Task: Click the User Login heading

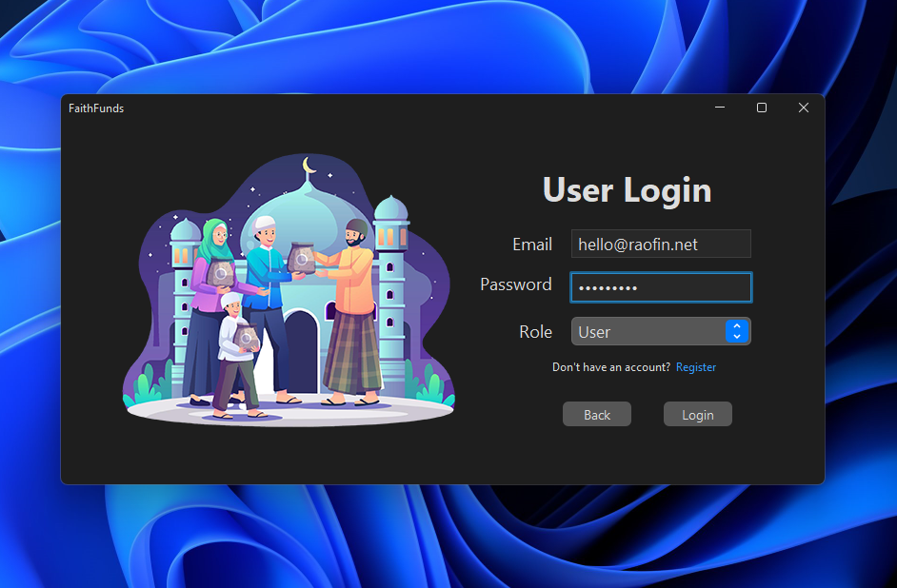Action: (627, 190)
